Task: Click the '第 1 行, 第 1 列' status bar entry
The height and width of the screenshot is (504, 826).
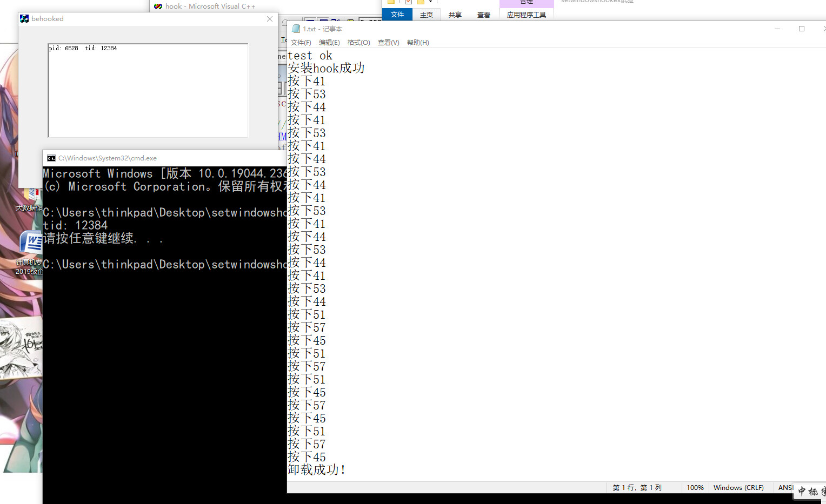Action: (x=637, y=488)
